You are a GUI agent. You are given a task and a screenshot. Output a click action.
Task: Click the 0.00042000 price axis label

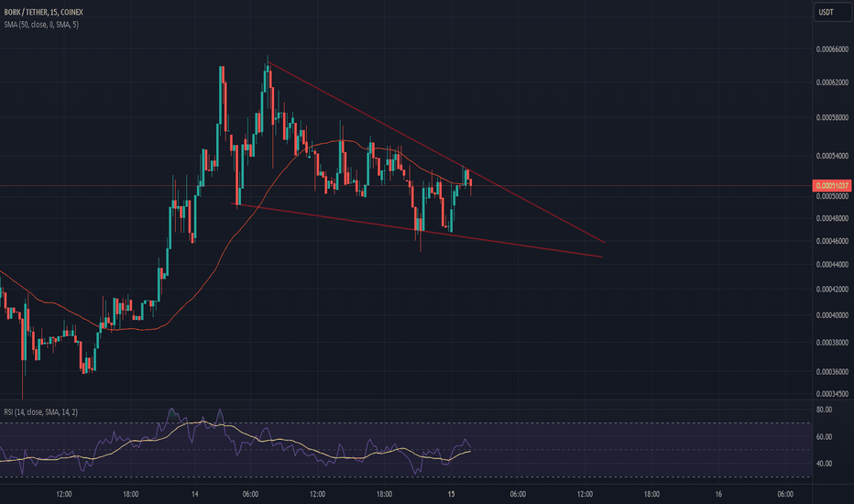(x=832, y=290)
